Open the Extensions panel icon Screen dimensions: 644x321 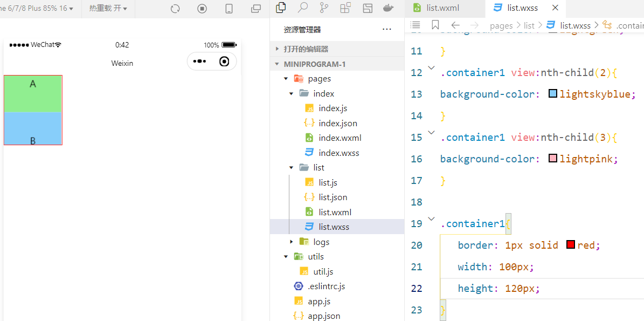tap(345, 8)
